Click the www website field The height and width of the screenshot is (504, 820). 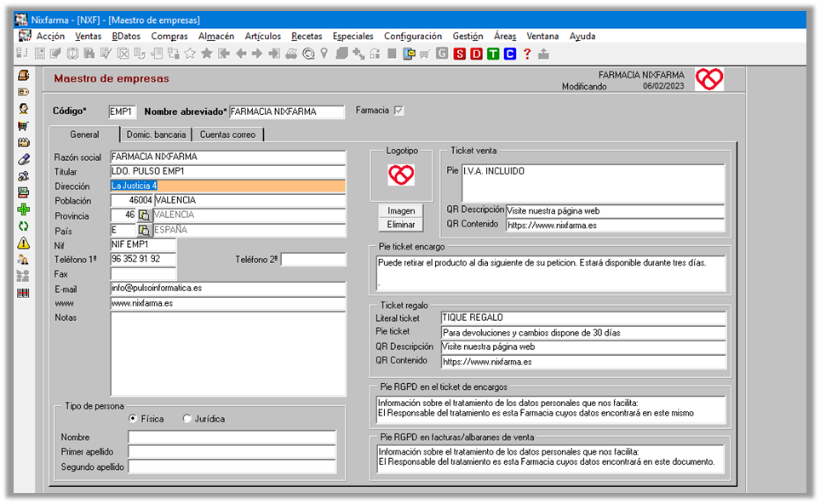pos(228,303)
